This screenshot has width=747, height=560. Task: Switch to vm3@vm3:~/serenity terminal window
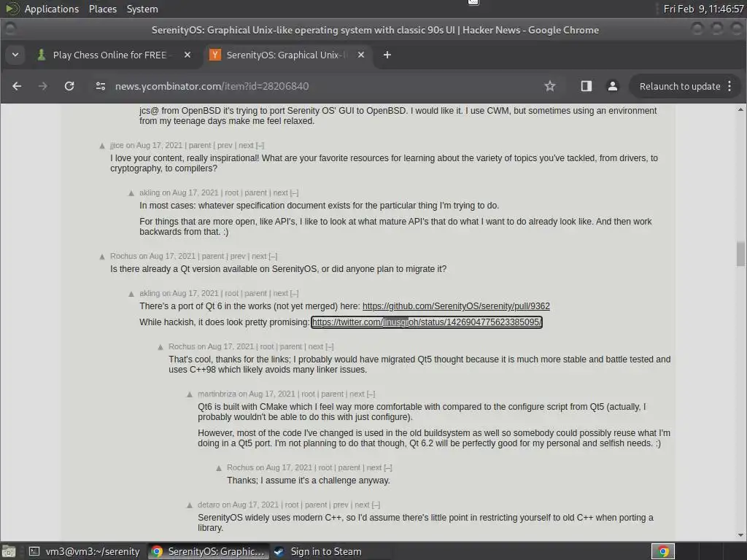tap(85, 551)
